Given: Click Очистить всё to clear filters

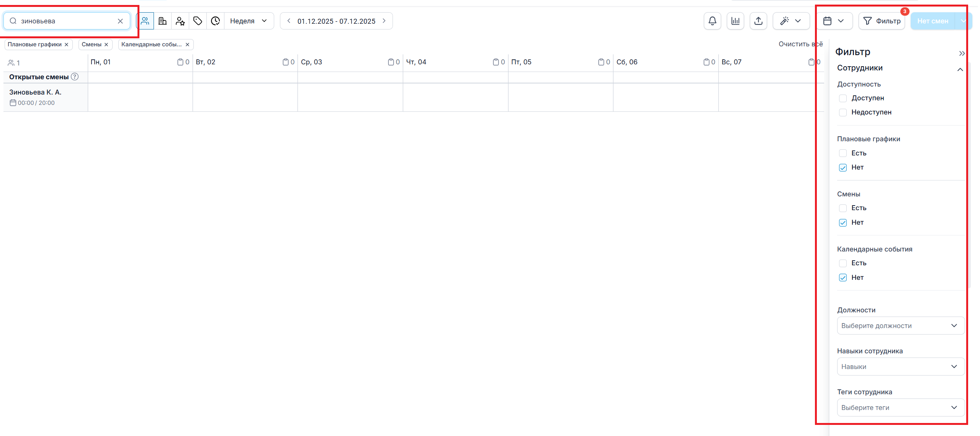Looking at the screenshot, I should 800,44.
